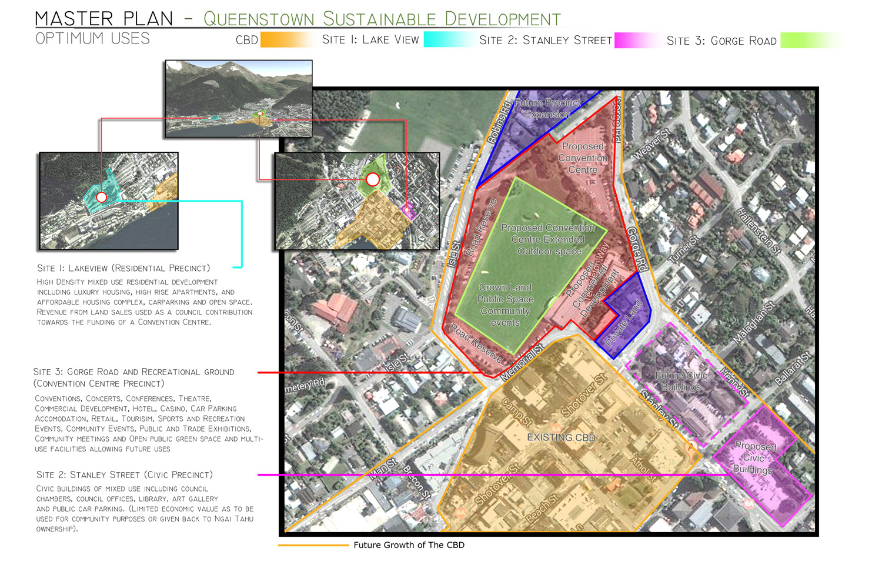Click the Proposed Commercial Development strip
The image size is (882, 588).
pos(591,288)
